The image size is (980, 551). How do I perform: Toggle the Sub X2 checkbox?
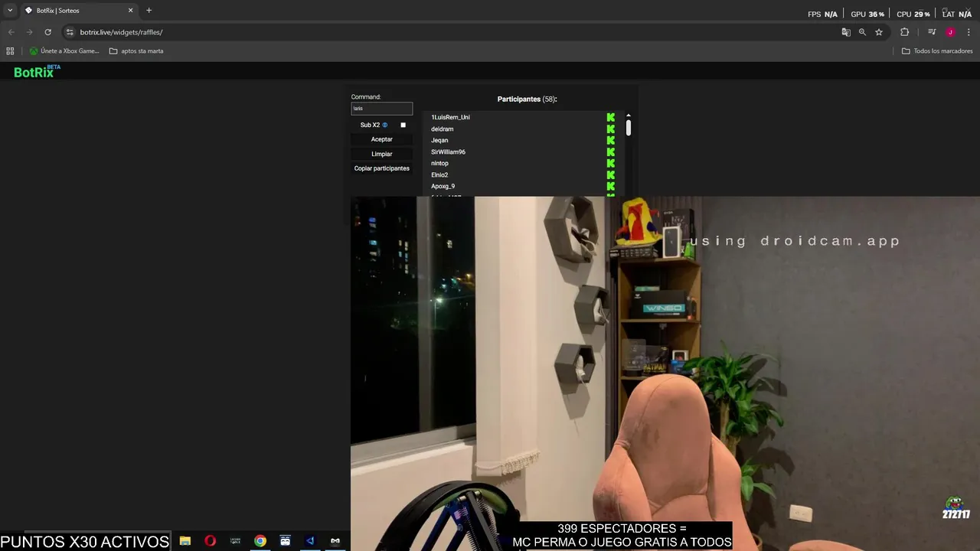[403, 125]
